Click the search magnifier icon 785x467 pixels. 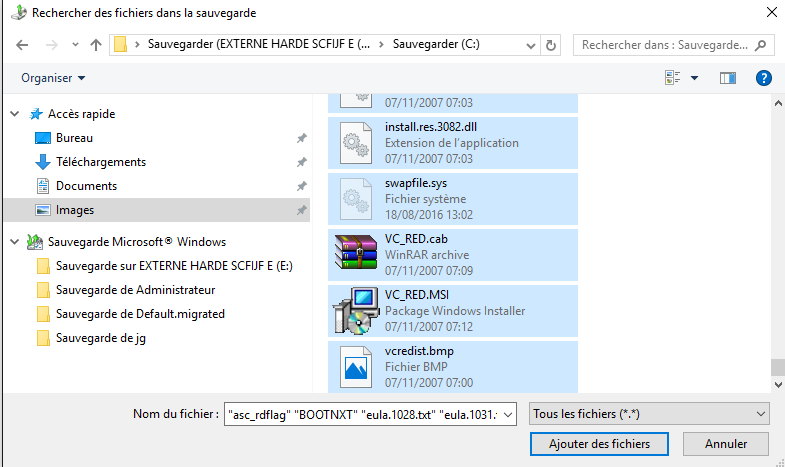[760, 45]
